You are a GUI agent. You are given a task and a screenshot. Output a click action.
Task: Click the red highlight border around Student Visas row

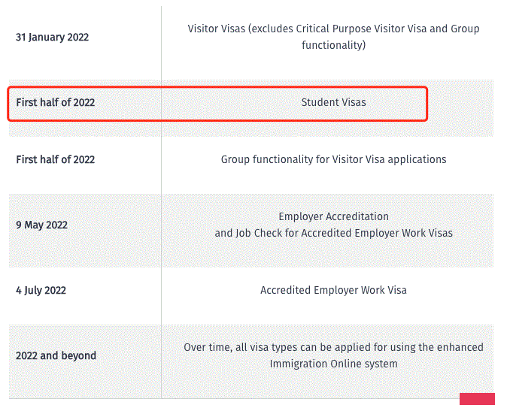point(217,87)
